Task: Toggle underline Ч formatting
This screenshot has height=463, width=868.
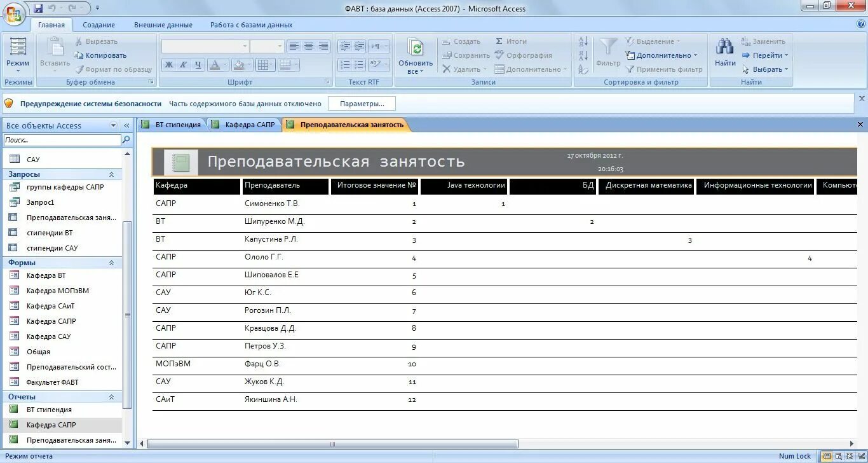Action: [198, 64]
